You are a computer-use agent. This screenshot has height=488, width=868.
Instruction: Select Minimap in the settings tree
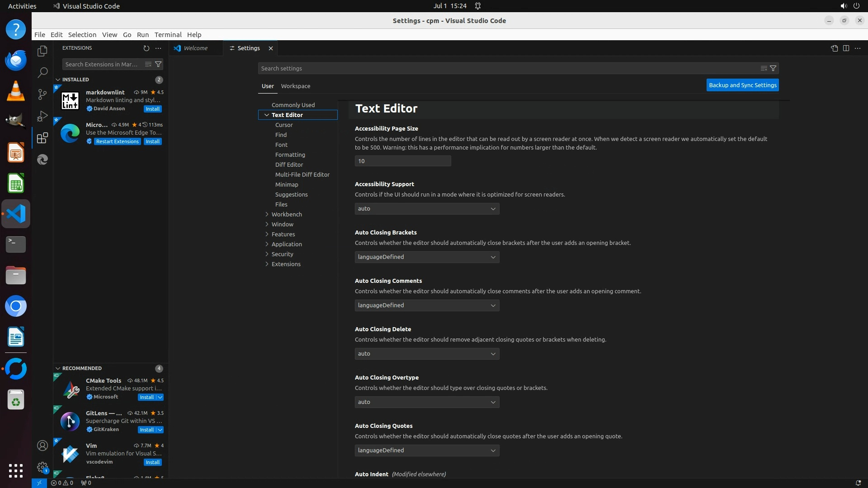[x=287, y=184]
